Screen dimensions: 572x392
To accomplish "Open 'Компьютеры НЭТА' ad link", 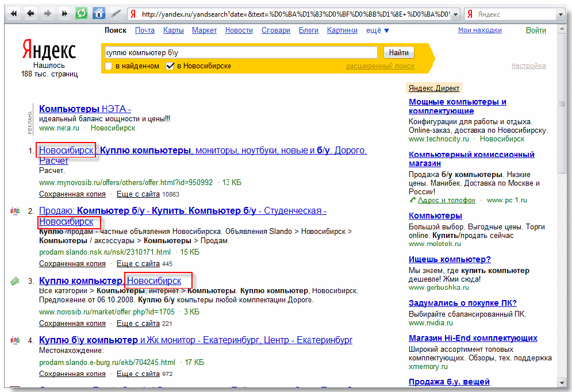I will pos(85,109).
